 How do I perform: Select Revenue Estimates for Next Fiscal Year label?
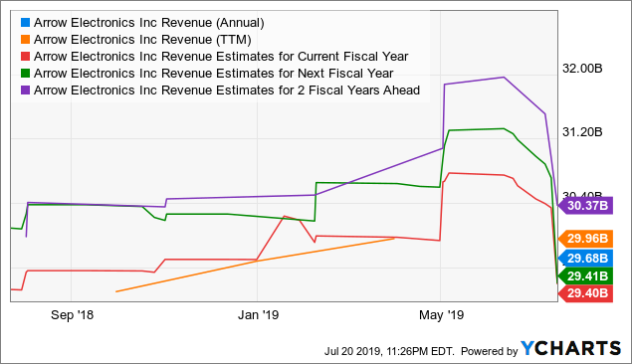click(x=214, y=74)
